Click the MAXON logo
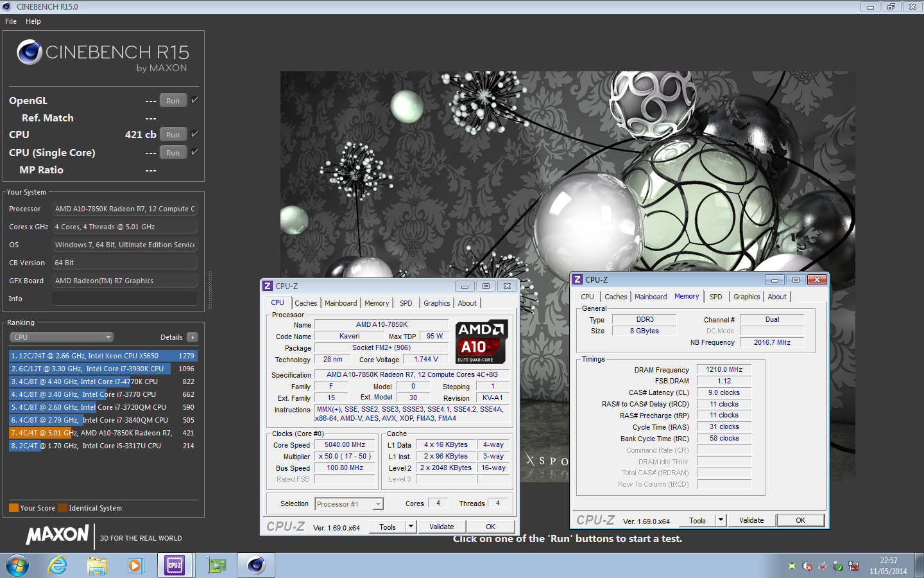The image size is (924, 578). [57, 534]
